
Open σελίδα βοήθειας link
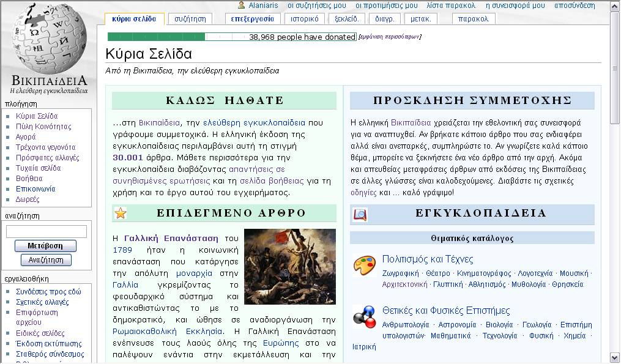[x=272, y=180]
